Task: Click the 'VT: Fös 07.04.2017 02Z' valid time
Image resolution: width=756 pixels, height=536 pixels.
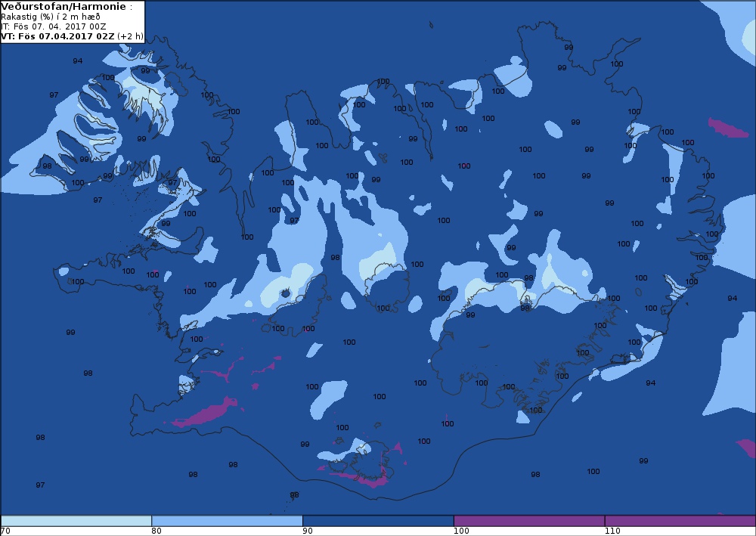Action: pyautogui.click(x=58, y=36)
